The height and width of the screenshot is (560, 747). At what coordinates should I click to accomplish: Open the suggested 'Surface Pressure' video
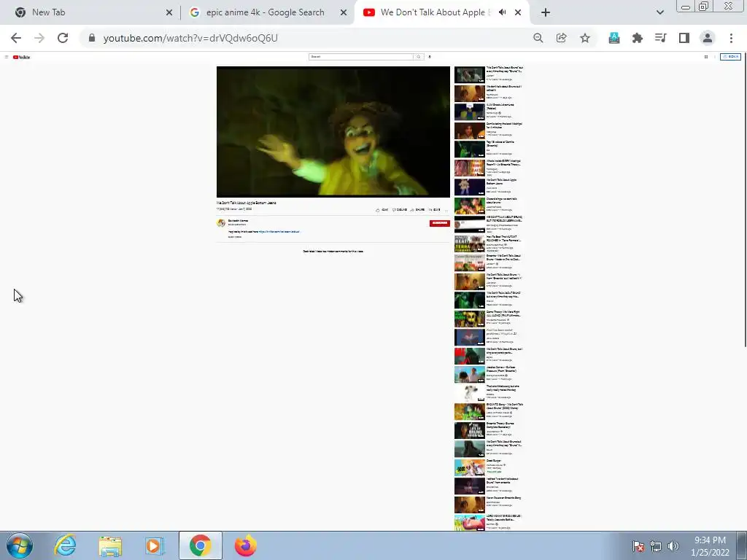[x=489, y=374]
